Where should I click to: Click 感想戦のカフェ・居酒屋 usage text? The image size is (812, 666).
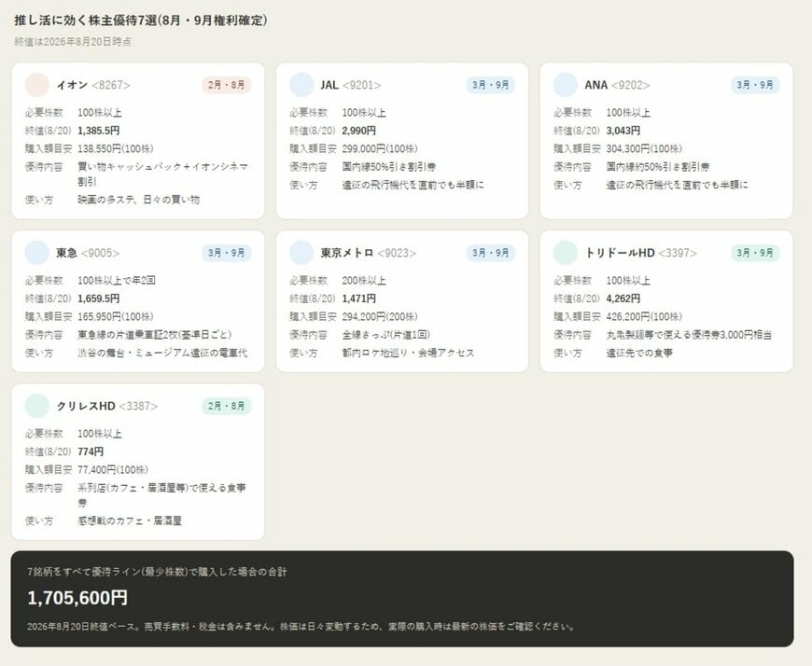130,521
